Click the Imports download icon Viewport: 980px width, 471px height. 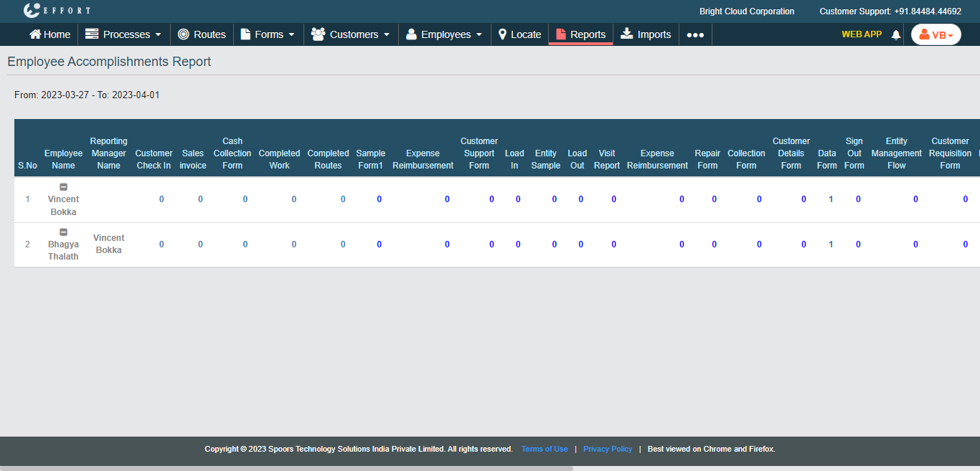627,34
